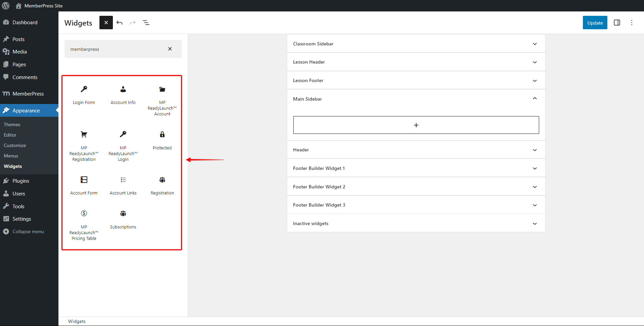Open the Media admin menu
The height and width of the screenshot is (326, 644).
click(x=29, y=52)
